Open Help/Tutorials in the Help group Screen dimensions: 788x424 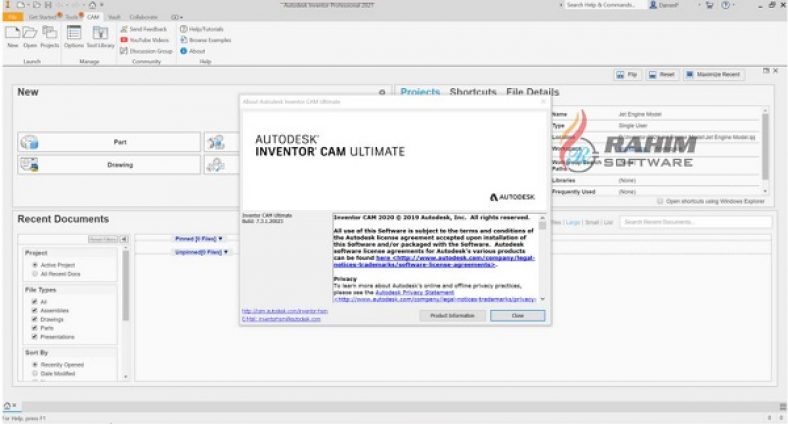(202, 29)
